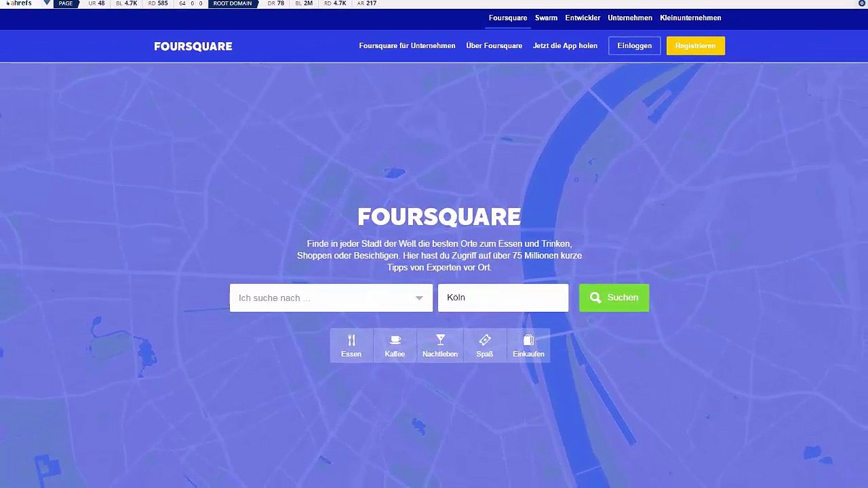Click the ahrefs logo in toolbar
This screenshot has height=488, width=868.
tap(19, 3)
